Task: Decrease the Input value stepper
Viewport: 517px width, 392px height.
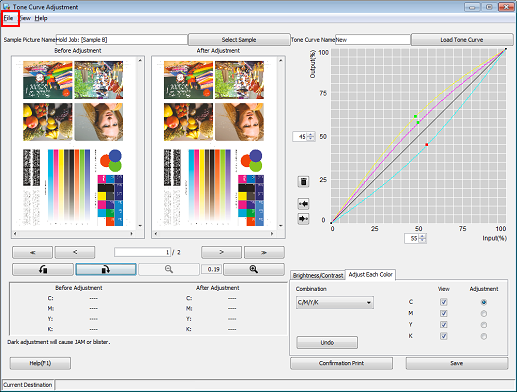Action: point(423,240)
